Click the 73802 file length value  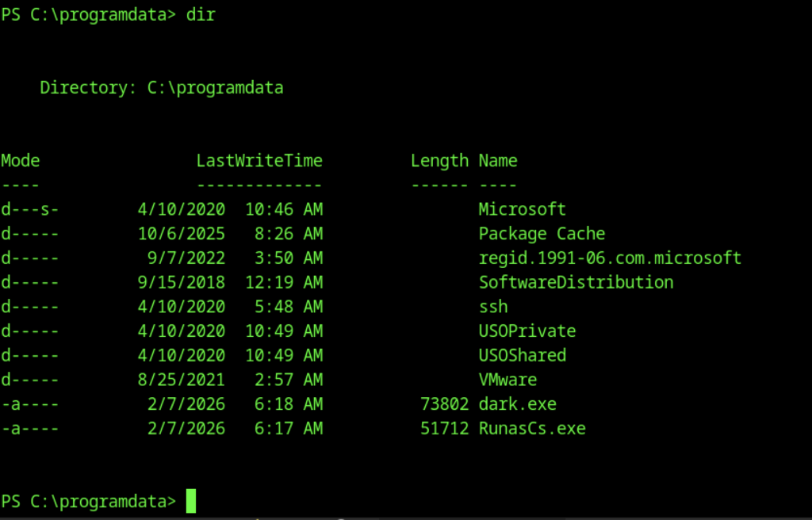click(444, 404)
